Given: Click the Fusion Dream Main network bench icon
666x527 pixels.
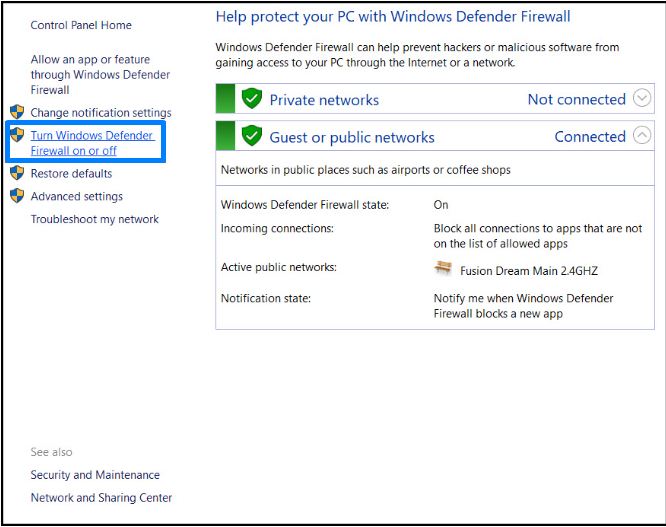Looking at the screenshot, I should pyautogui.click(x=443, y=269).
